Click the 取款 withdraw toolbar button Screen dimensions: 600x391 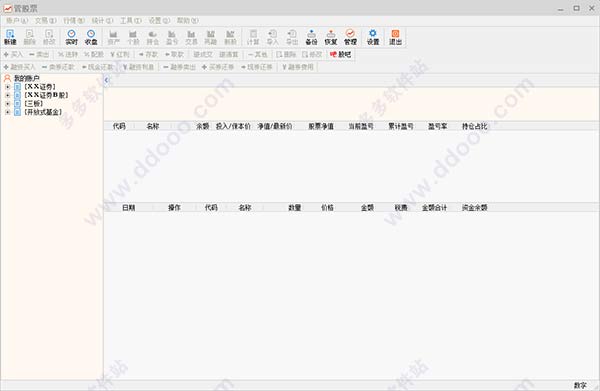[x=174, y=54]
